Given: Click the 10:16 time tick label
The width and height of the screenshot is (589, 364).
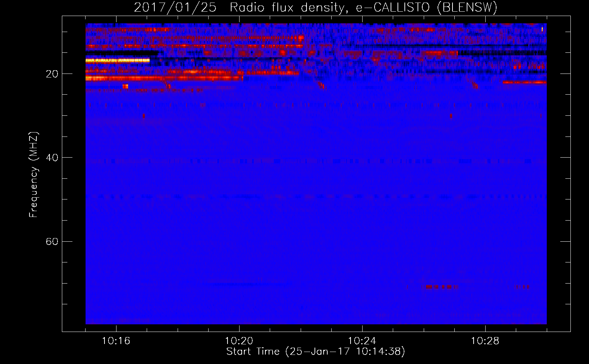Looking at the screenshot, I should coord(116,341).
